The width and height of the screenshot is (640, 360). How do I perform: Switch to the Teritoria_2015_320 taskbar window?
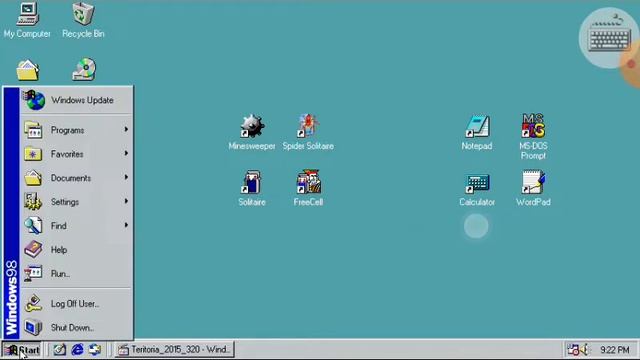[174, 349]
